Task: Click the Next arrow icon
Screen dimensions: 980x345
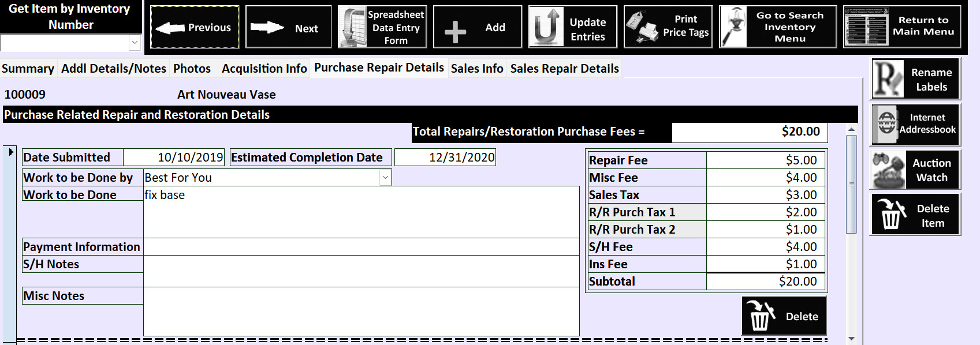Action: (267, 28)
